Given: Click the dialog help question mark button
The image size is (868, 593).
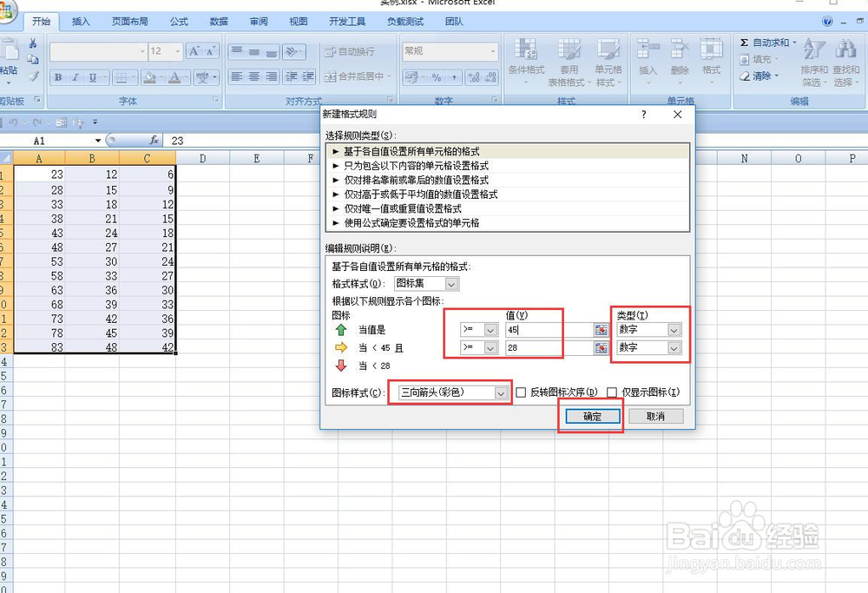Looking at the screenshot, I should (643, 114).
